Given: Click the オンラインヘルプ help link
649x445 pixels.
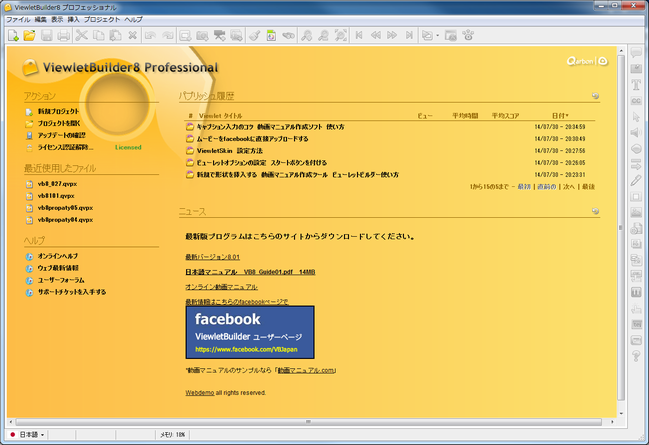Looking at the screenshot, I should coord(58,256).
